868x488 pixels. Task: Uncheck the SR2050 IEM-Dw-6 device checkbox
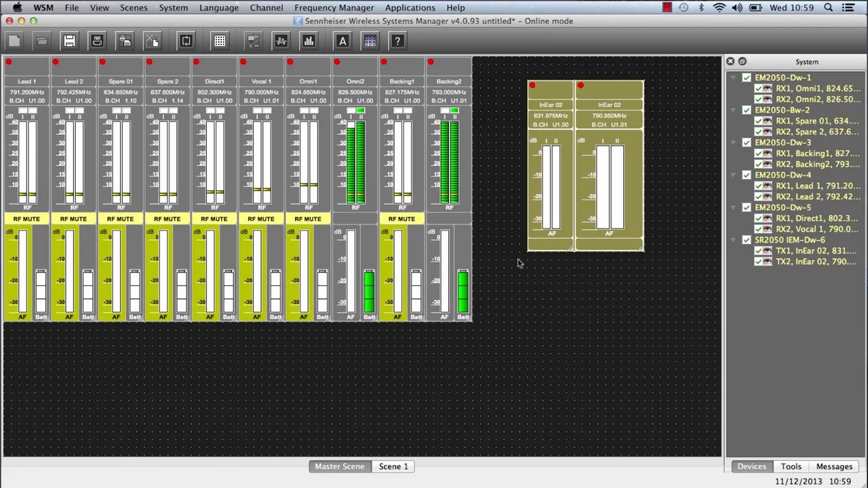747,241
